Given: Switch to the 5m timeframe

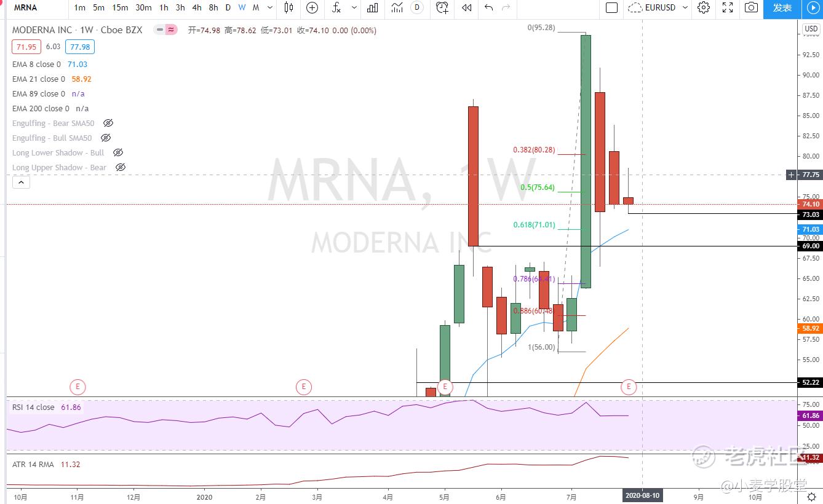Looking at the screenshot, I should [99, 8].
